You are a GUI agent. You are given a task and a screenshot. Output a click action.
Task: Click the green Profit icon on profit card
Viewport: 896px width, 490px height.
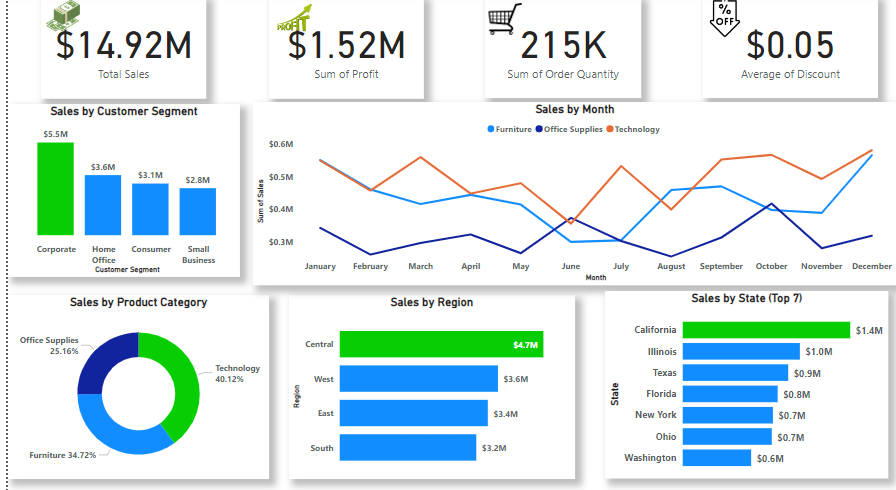point(295,19)
